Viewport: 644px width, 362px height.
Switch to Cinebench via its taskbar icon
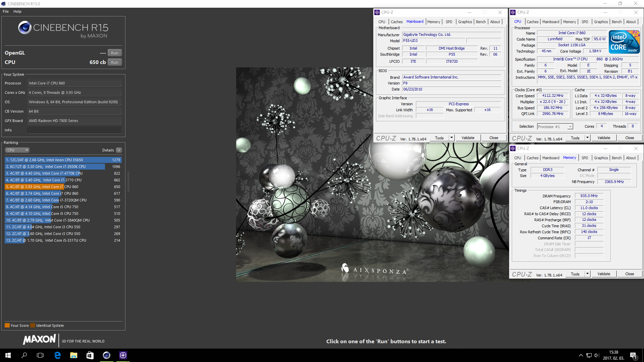[x=107, y=355]
